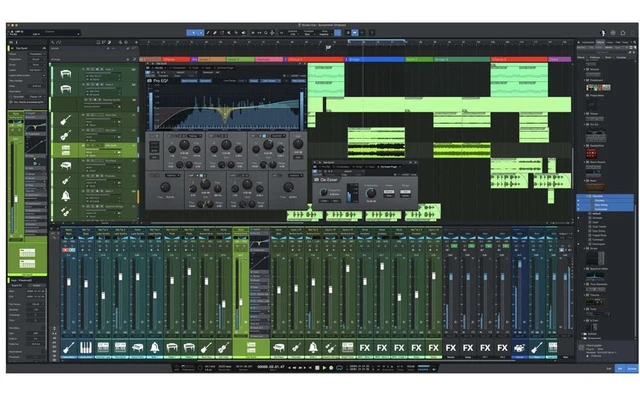Click the S-Reduction knob in De-Esser window
The image size is (640, 400).
click(x=371, y=193)
